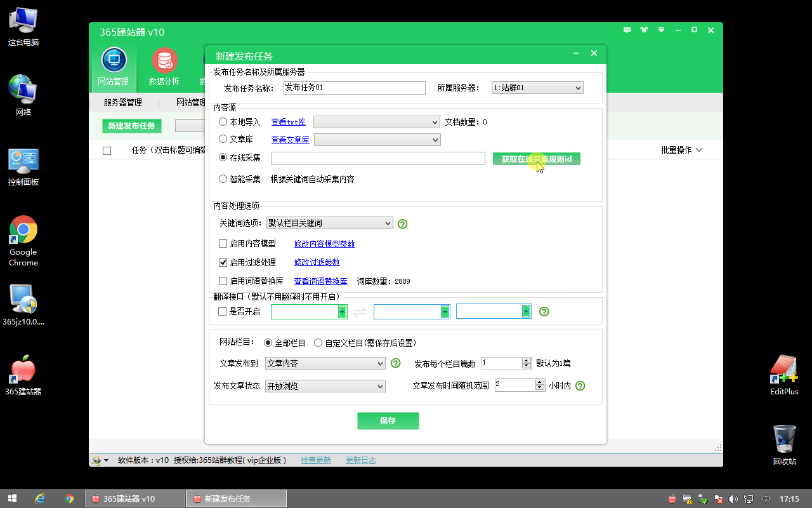
Task: Open the 查看txt库 link
Action: (289, 122)
